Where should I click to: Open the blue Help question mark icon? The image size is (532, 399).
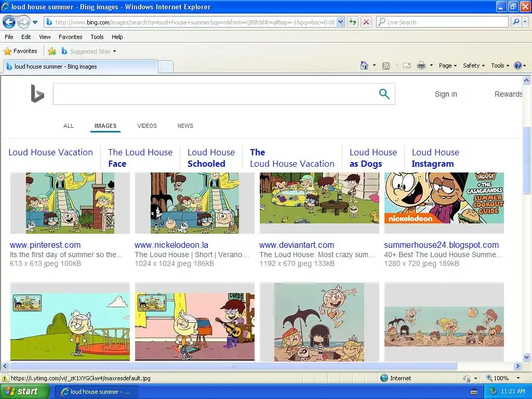[x=518, y=65]
